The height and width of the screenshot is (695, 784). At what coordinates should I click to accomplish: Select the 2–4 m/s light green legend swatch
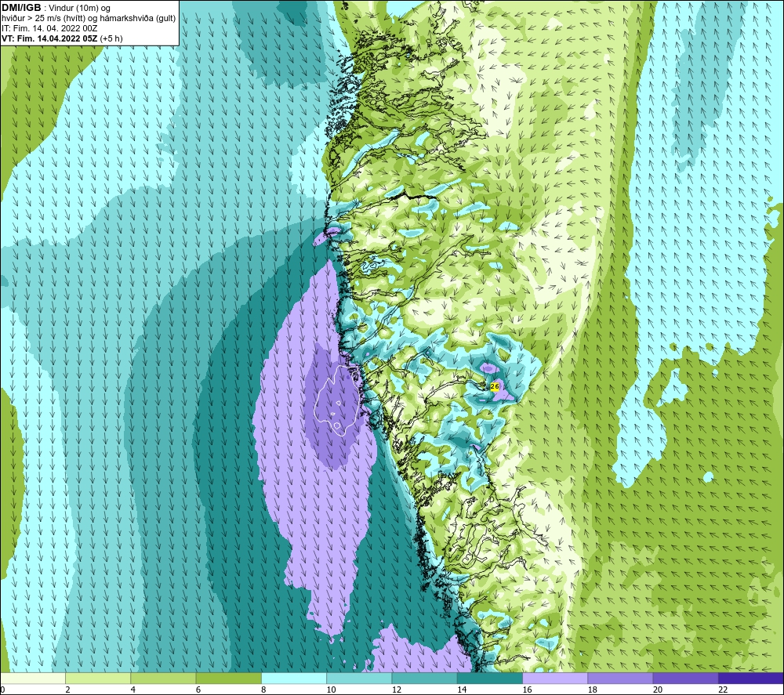98,678
